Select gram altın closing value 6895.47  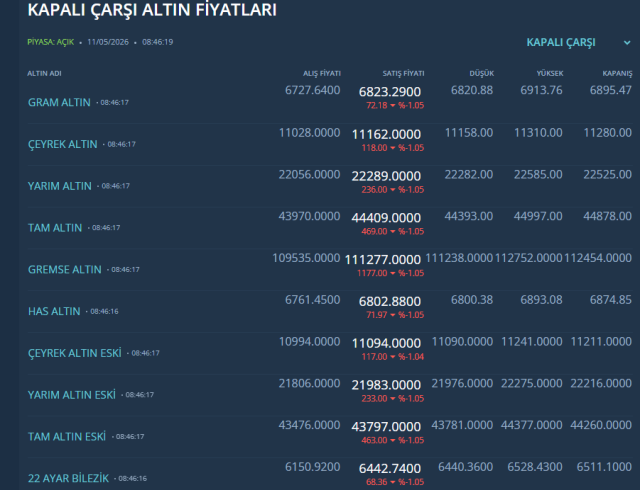tap(611, 90)
